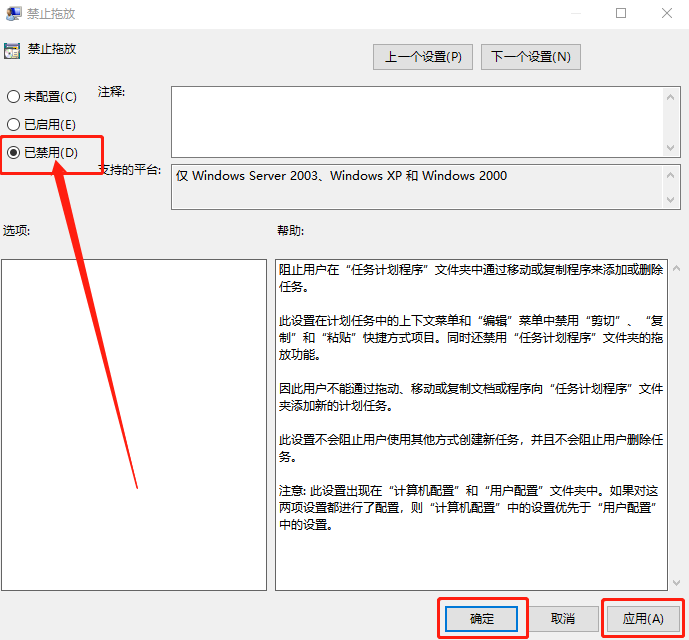Confirm with the 确定 button

point(482,618)
